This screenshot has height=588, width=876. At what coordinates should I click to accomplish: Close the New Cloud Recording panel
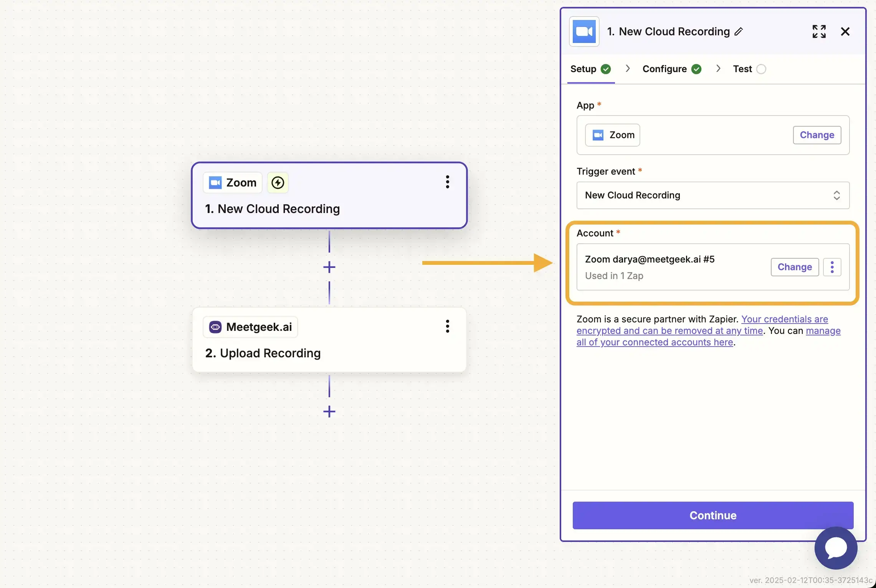click(845, 31)
